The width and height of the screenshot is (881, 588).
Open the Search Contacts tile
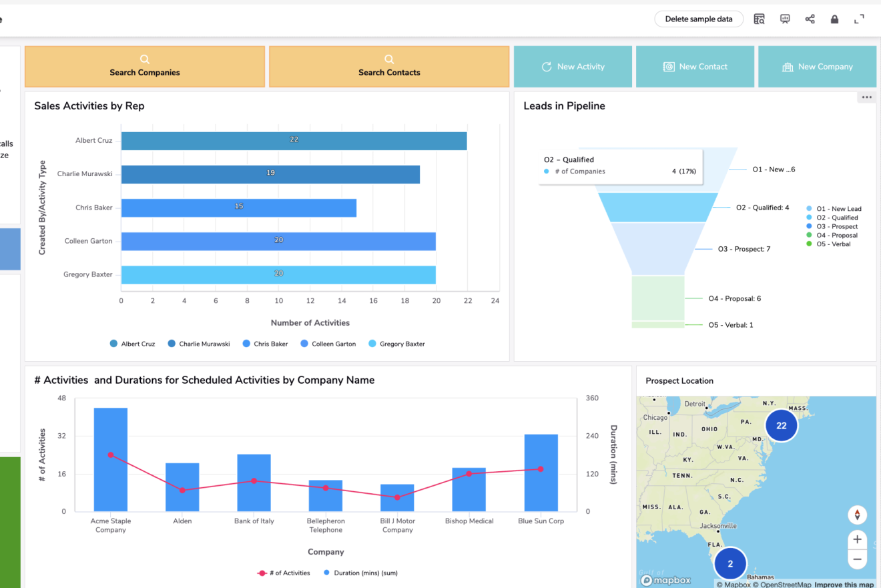click(x=389, y=66)
